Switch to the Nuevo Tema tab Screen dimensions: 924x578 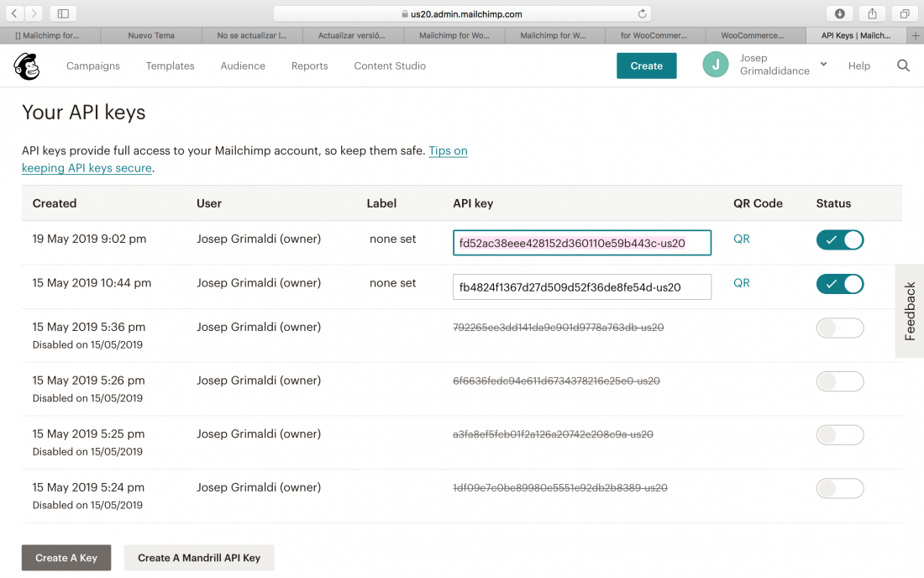coord(151,35)
